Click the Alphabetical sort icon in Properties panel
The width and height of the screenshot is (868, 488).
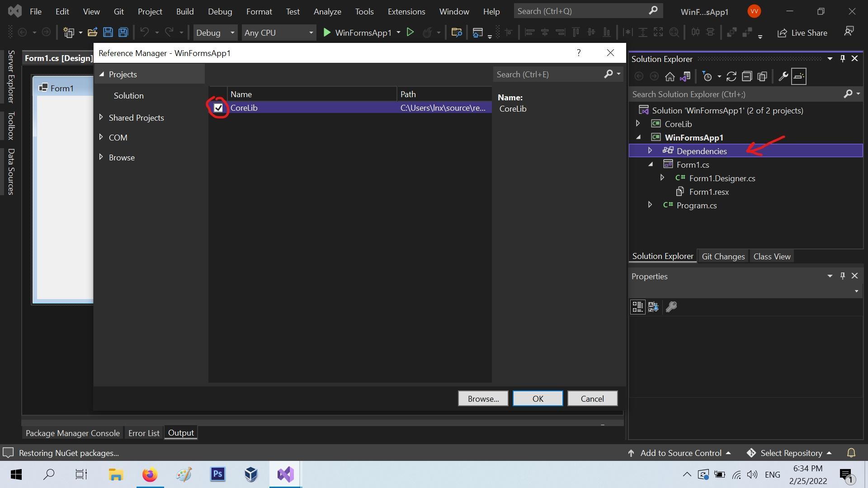[653, 307]
